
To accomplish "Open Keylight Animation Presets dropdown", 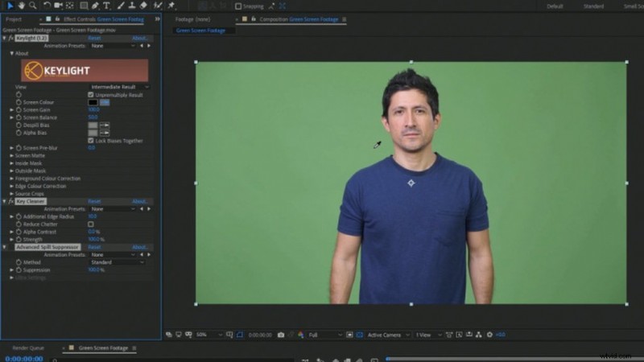I will 113,46.
